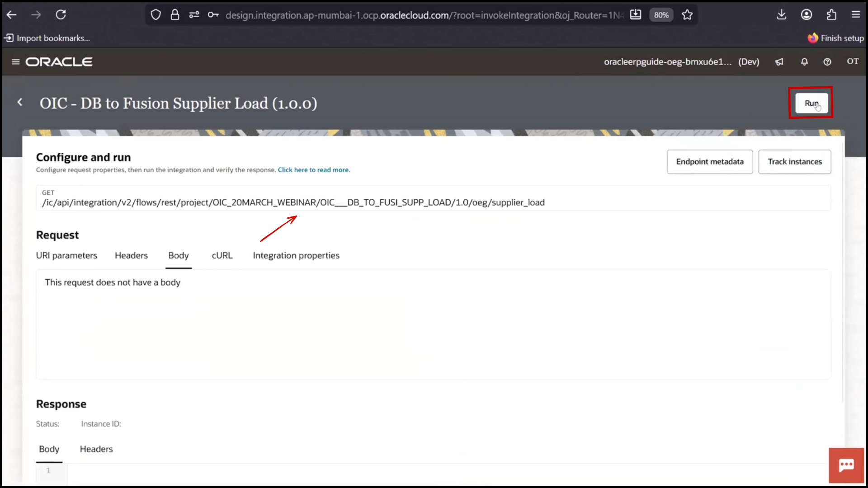Reload the page with the refresh icon
This screenshot has width=868, height=488.
click(61, 15)
